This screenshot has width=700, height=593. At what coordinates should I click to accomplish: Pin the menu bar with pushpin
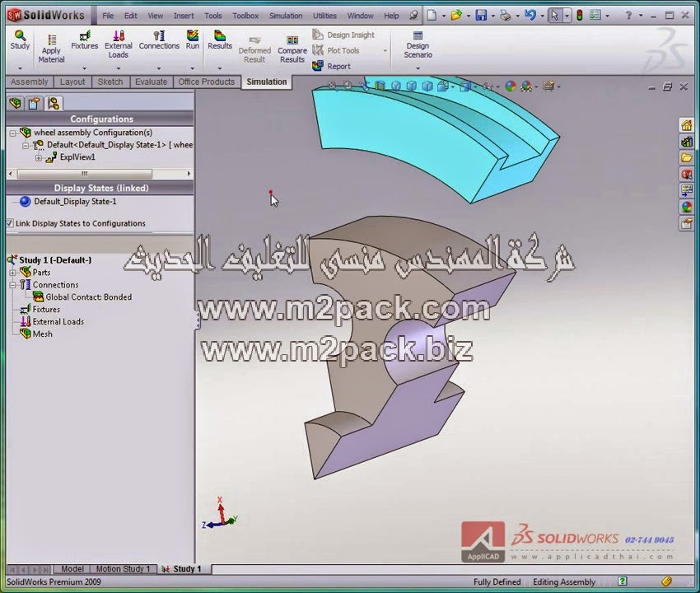click(414, 16)
